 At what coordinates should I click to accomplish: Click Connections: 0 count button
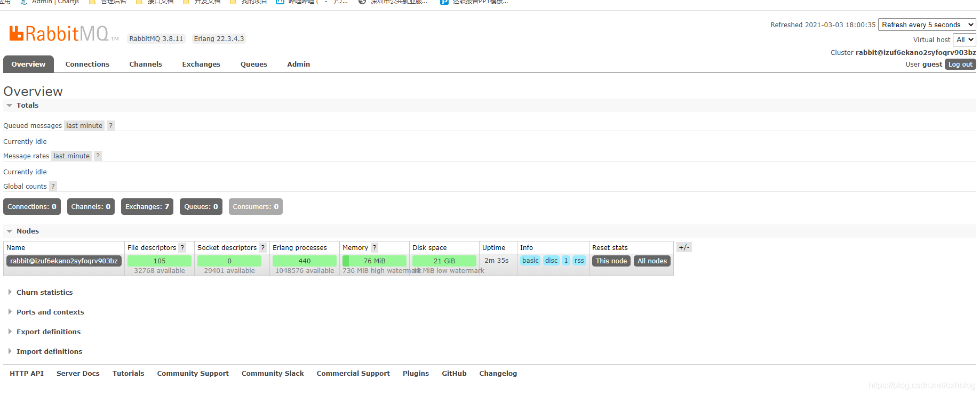32,207
